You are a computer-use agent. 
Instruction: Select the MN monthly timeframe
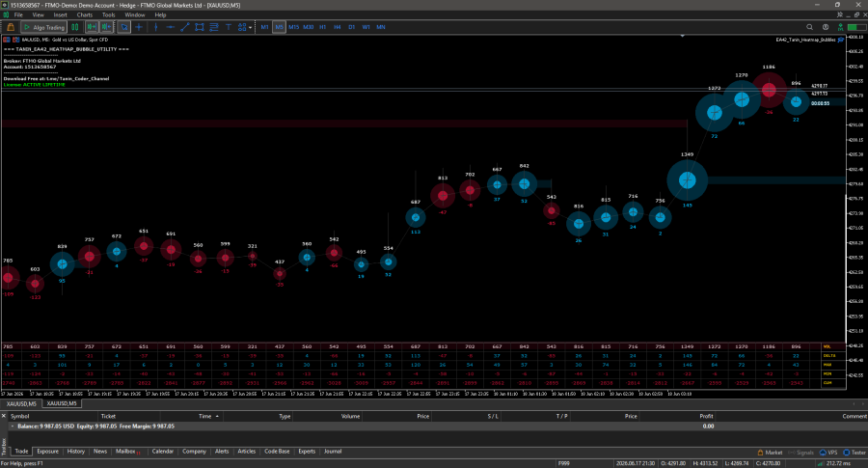pyautogui.click(x=381, y=27)
